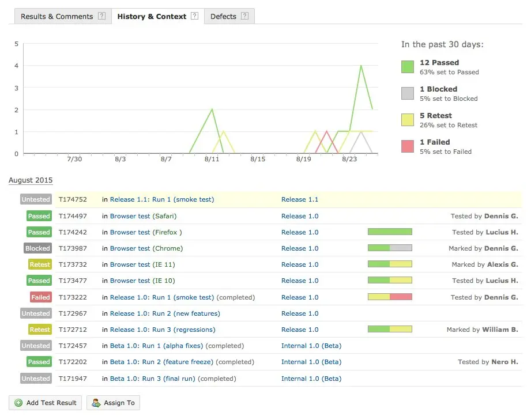Click the yellow-red result bar in T173222 row
This screenshot has height=420, width=531.
pos(390,297)
